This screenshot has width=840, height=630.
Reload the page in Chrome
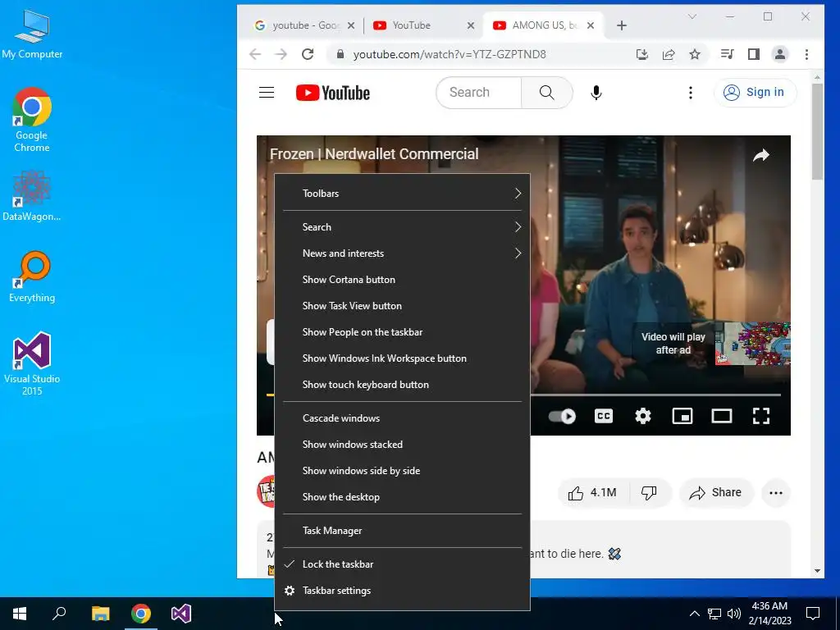308,54
